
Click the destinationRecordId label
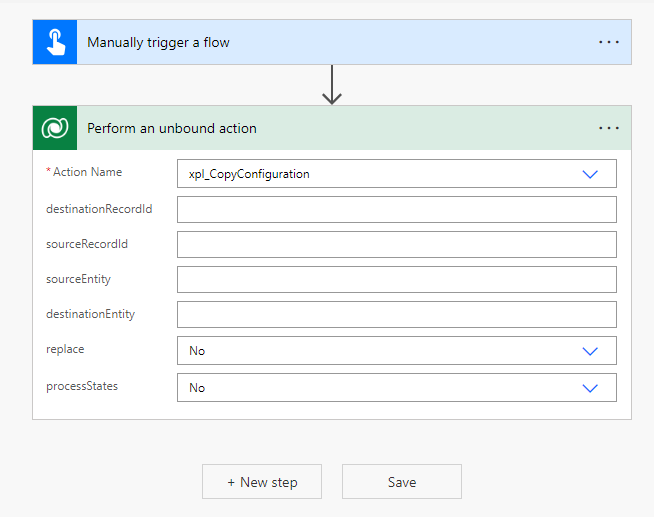(x=99, y=209)
